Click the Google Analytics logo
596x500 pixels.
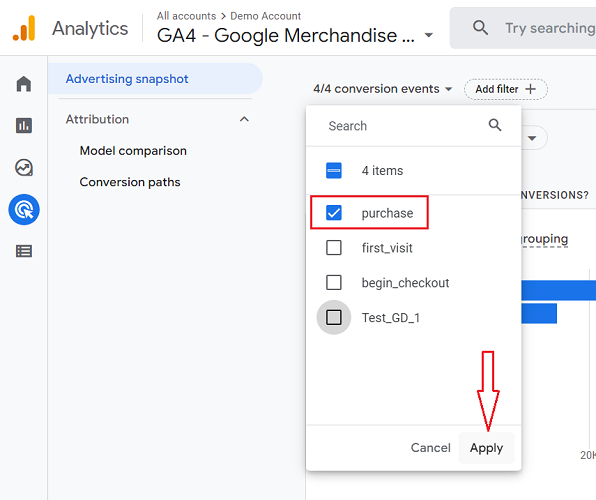(x=24, y=28)
